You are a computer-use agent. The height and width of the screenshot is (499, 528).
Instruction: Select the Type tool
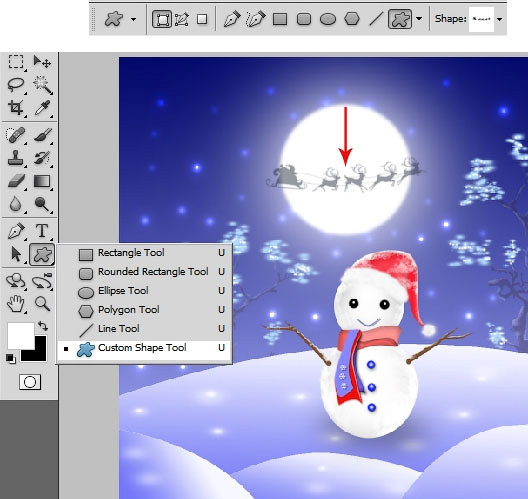click(x=42, y=231)
